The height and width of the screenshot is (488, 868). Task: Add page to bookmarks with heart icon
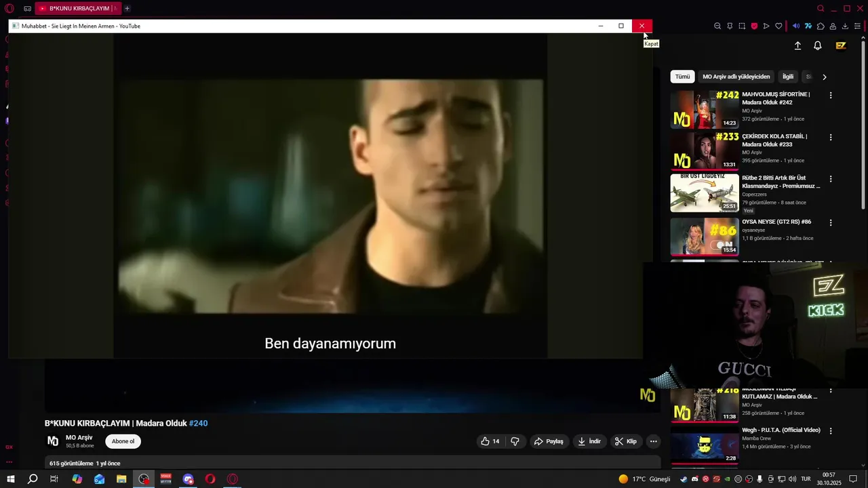pos(778,26)
